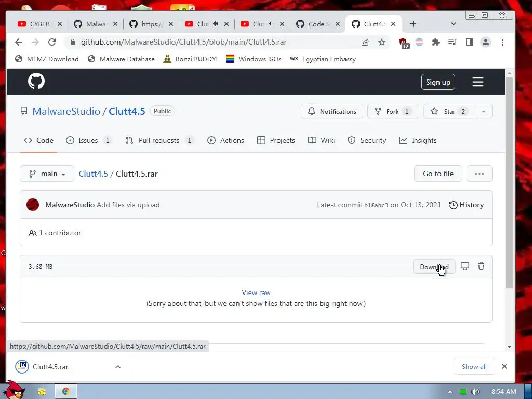Click the browser back arrow
Screen dimensions: 532x399
[19, 42]
